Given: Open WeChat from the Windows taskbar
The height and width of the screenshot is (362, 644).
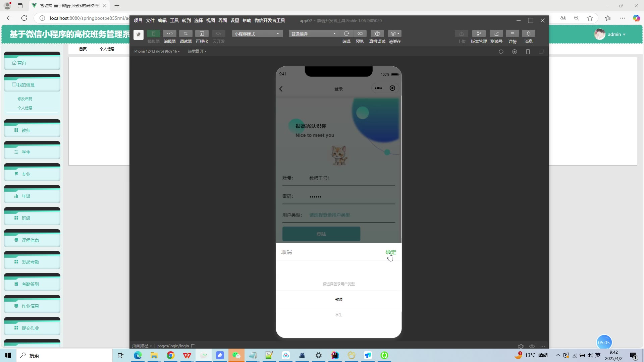Looking at the screenshot, I should pos(236,355).
